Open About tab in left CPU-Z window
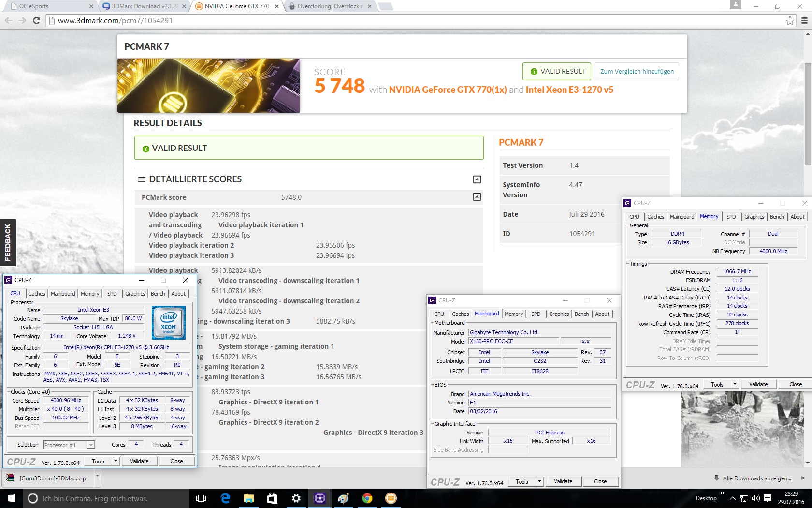The height and width of the screenshot is (508, 812). pyautogui.click(x=178, y=294)
